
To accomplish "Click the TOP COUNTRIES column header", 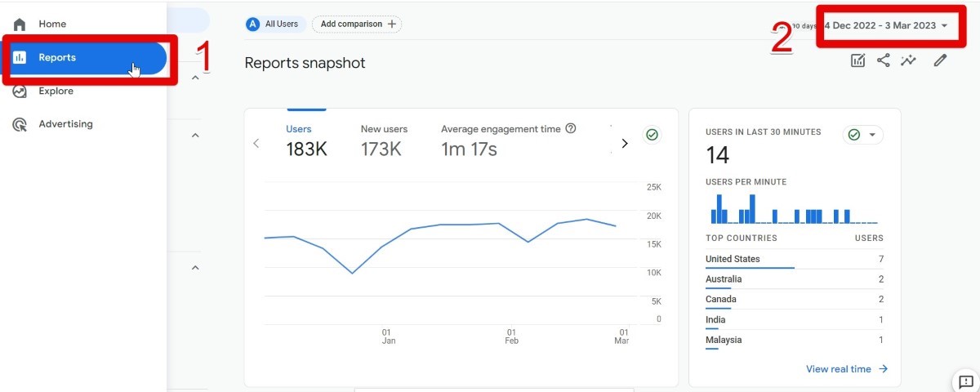I will (x=742, y=238).
